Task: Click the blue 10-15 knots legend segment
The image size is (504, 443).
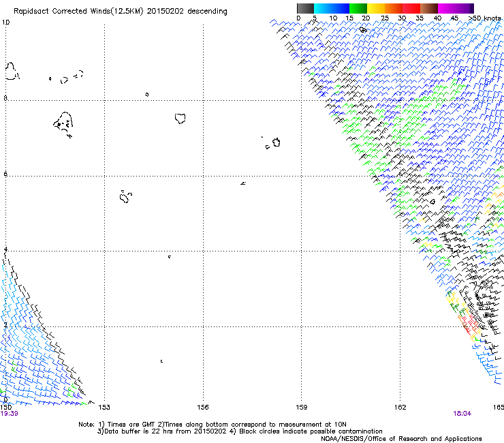Action: tap(341, 8)
